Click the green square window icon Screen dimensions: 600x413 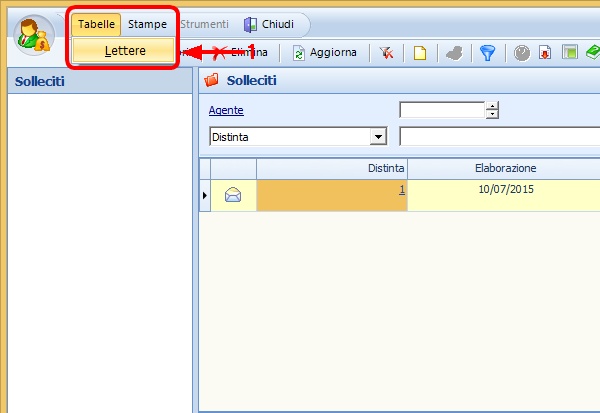pyautogui.click(x=569, y=52)
